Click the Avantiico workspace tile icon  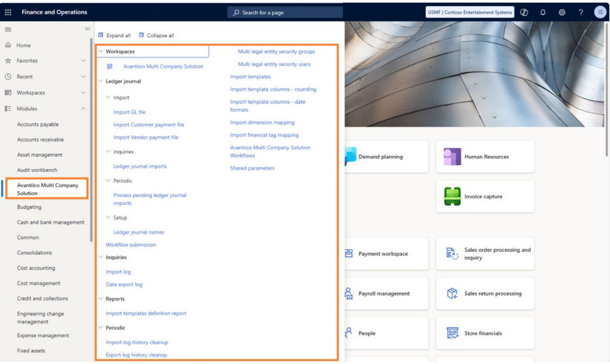(110, 67)
